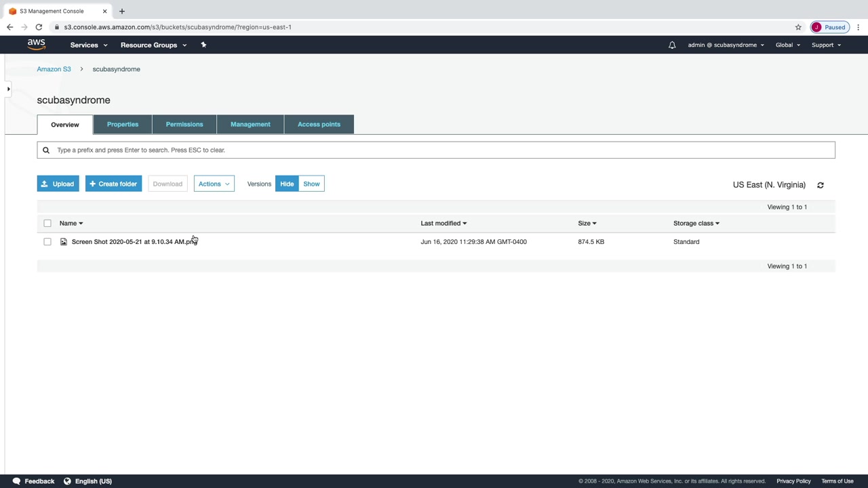Sort by the Name column header
Viewport: 868px width, 488px height.
pyautogui.click(x=71, y=223)
